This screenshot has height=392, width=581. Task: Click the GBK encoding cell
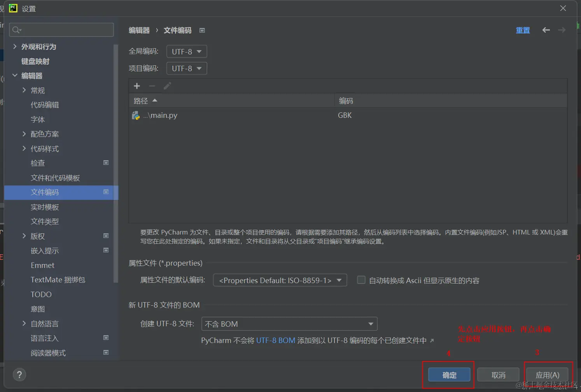pos(345,115)
